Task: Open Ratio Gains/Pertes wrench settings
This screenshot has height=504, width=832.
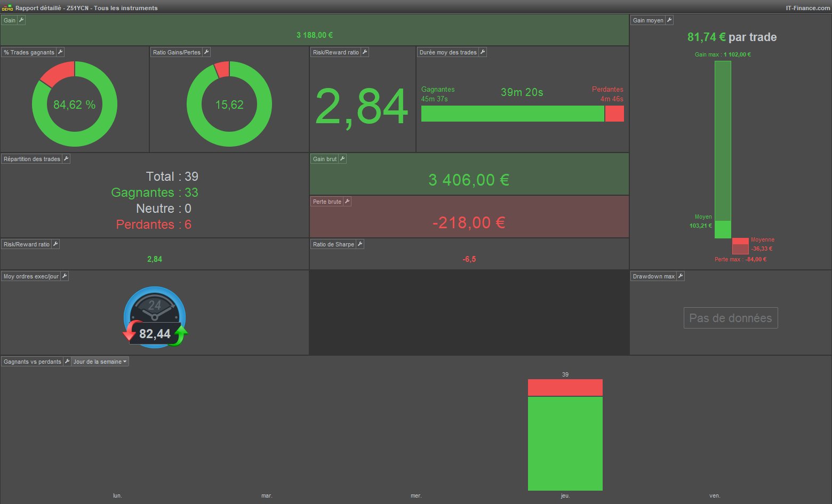Action: pyautogui.click(x=206, y=52)
